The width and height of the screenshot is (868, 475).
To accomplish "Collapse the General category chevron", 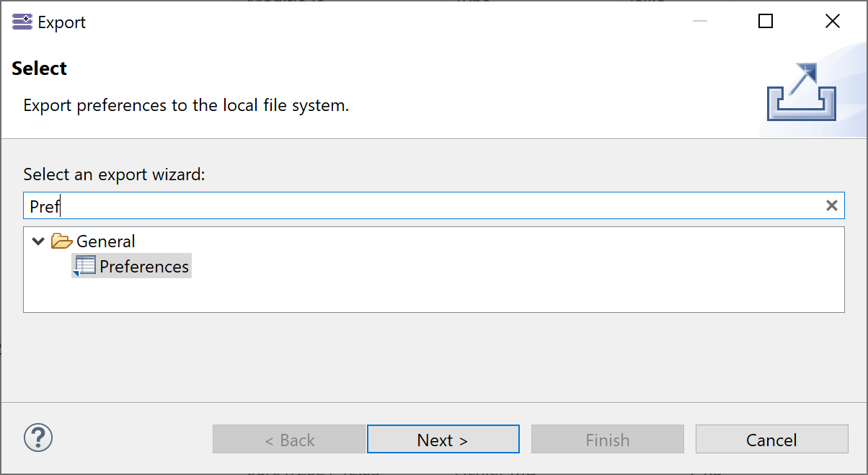I will [38, 241].
